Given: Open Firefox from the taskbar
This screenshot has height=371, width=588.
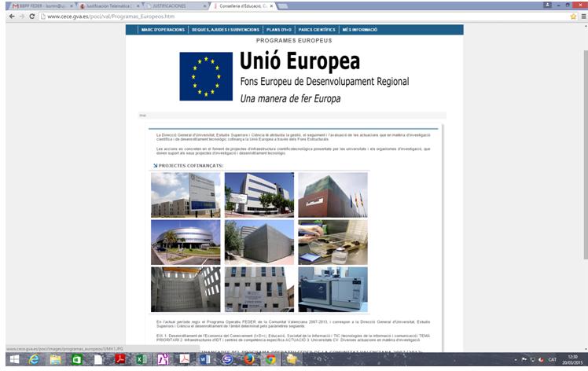Looking at the screenshot, I should point(248,359).
